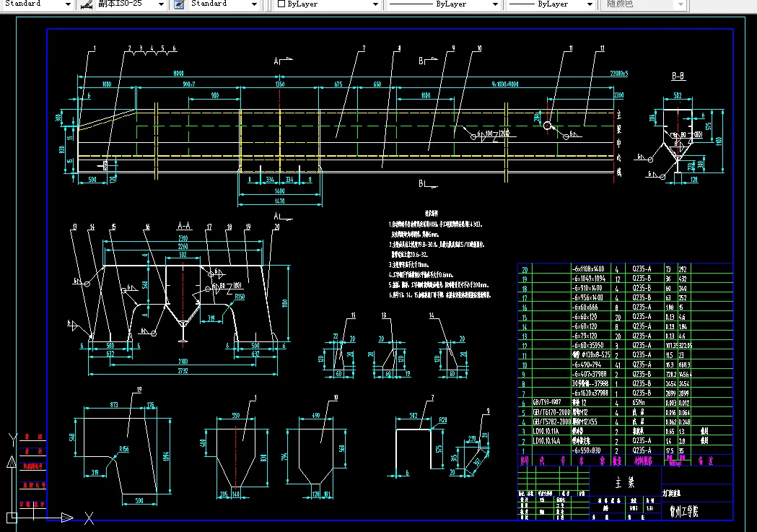Screen dimensions: 757x532
Task: Click the X axis arrow of UCS icon
Action: pos(67,518)
